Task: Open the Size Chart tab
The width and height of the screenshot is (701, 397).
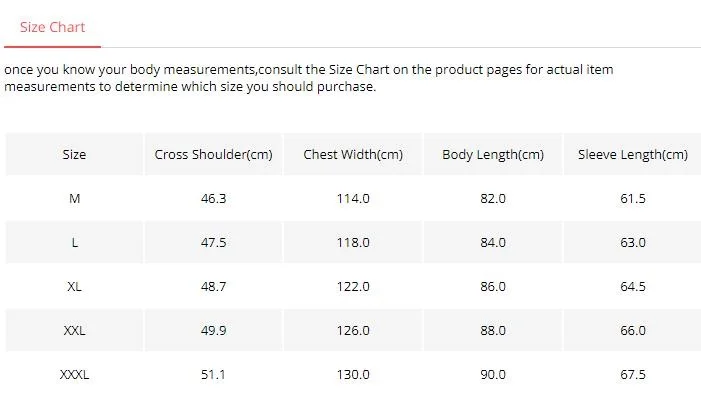Action: (x=52, y=27)
